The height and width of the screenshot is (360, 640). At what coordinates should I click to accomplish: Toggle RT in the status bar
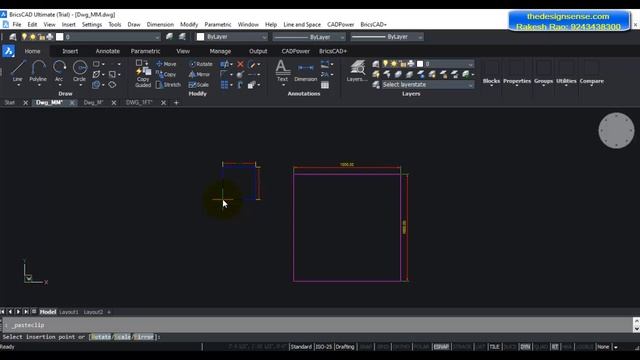555,347
